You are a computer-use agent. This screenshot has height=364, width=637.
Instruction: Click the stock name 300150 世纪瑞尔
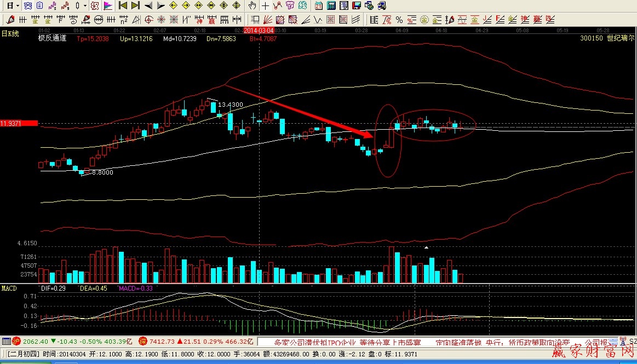607,39
